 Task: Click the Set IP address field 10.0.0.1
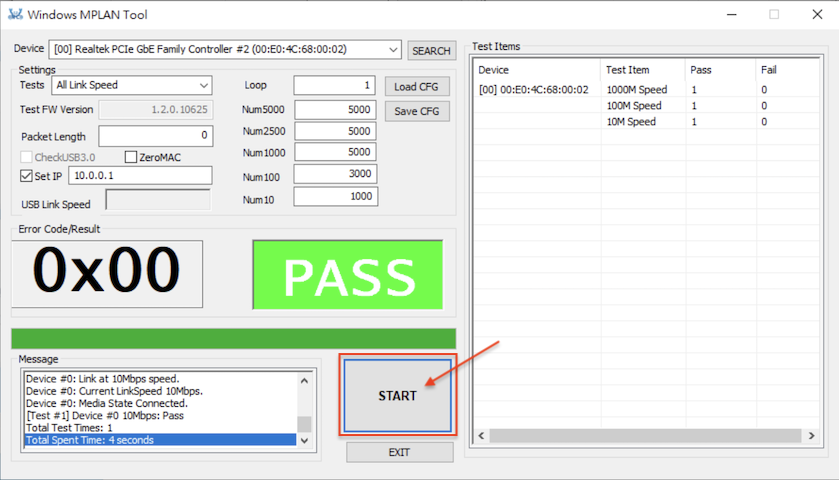point(140,176)
